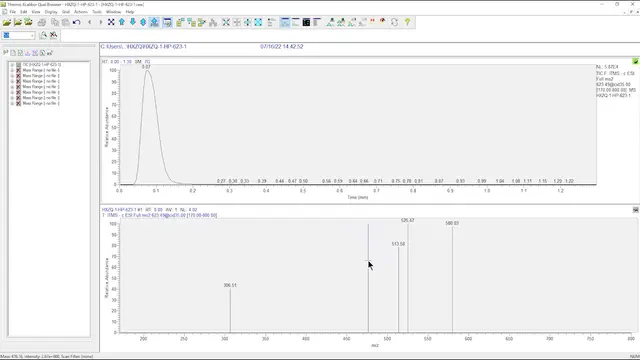Click the first yellow-green layout toolbar icon
The height and width of the screenshot is (360, 640).
[x=180, y=22]
